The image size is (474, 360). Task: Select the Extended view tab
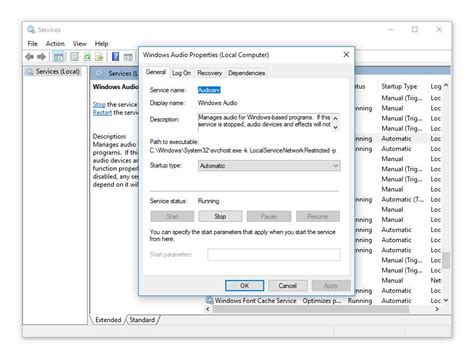click(x=108, y=320)
